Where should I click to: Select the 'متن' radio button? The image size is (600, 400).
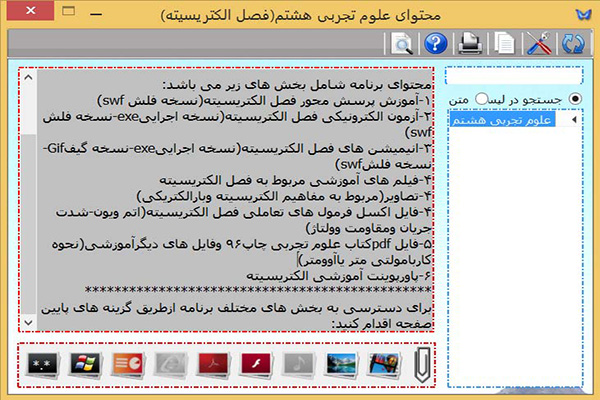(x=482, y=98)
